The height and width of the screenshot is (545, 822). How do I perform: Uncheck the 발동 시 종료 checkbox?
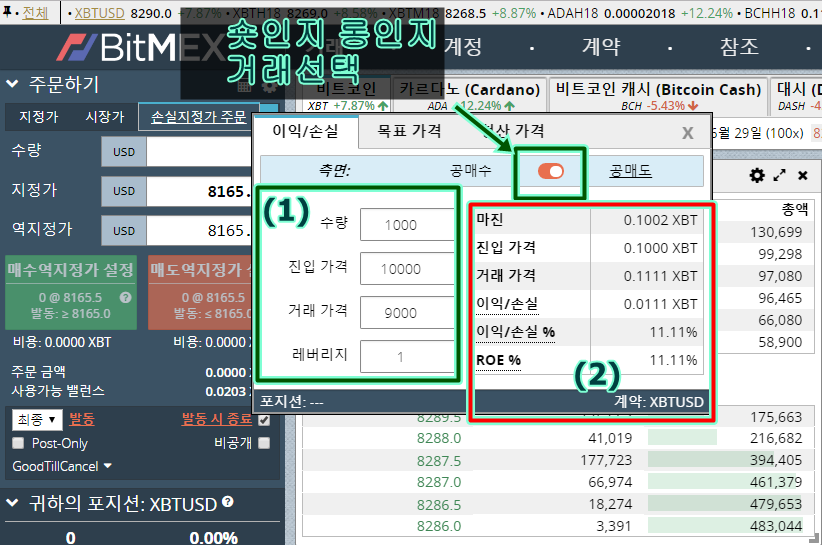coord(264,420)
